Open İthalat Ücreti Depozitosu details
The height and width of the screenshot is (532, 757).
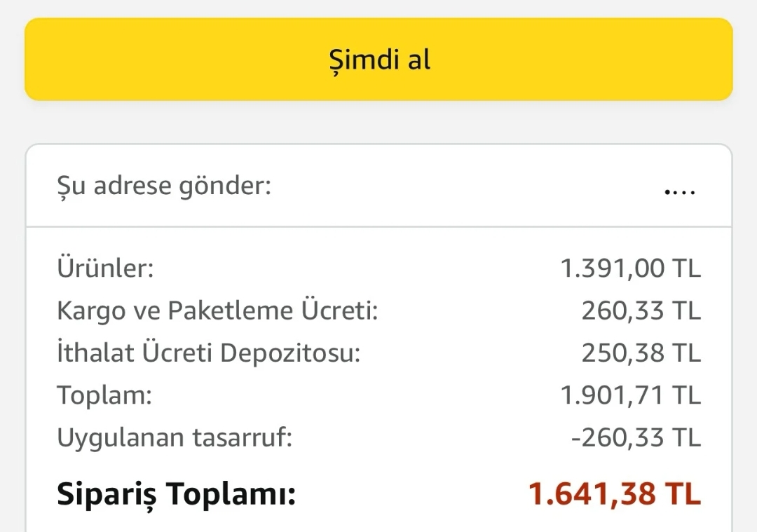click(208, 353)
